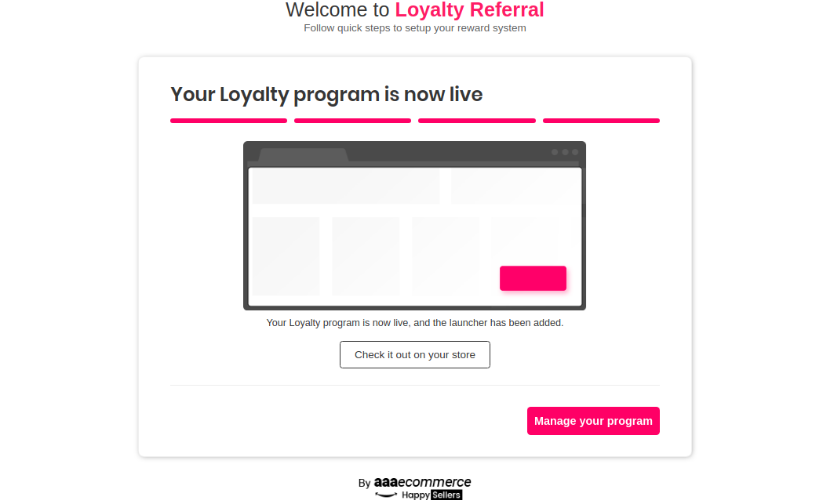Click the smile arrow icon under logo

click(386, 495)
